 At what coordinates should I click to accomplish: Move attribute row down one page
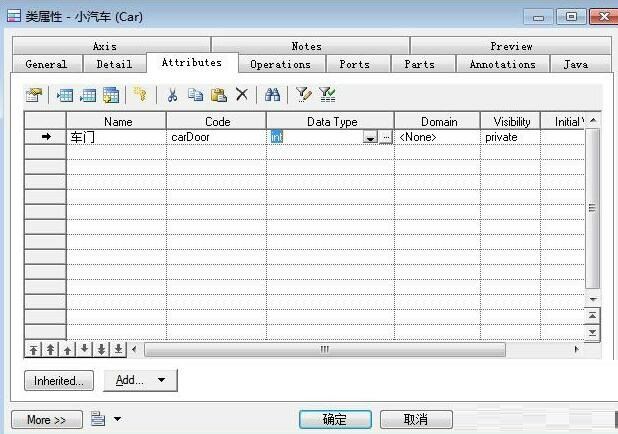click(x=101, y=349)
